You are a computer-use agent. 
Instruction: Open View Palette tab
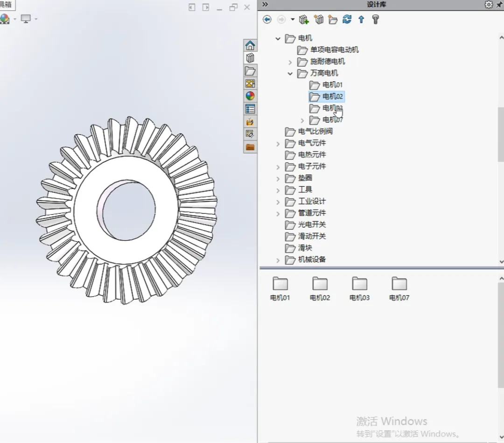[250, 84]
